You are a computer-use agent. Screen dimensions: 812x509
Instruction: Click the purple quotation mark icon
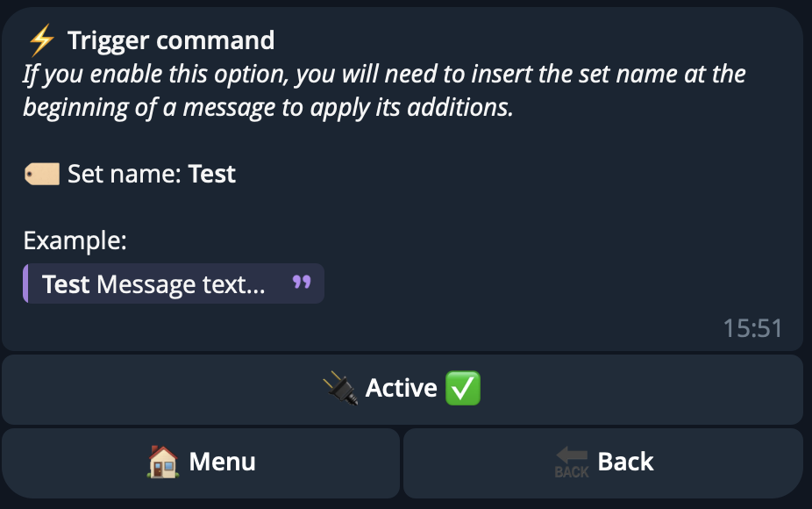pos(302,283)
